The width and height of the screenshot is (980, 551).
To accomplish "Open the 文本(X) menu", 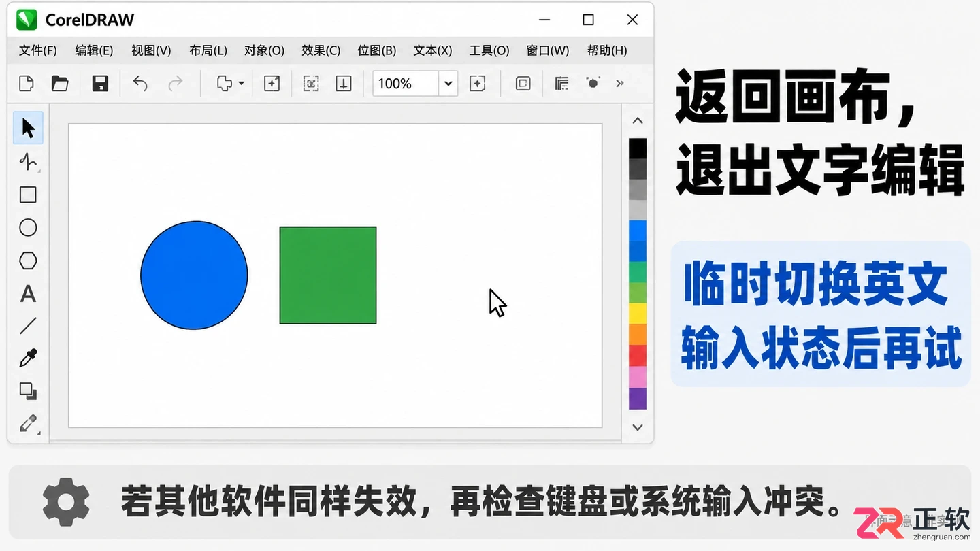I will 433,50.
